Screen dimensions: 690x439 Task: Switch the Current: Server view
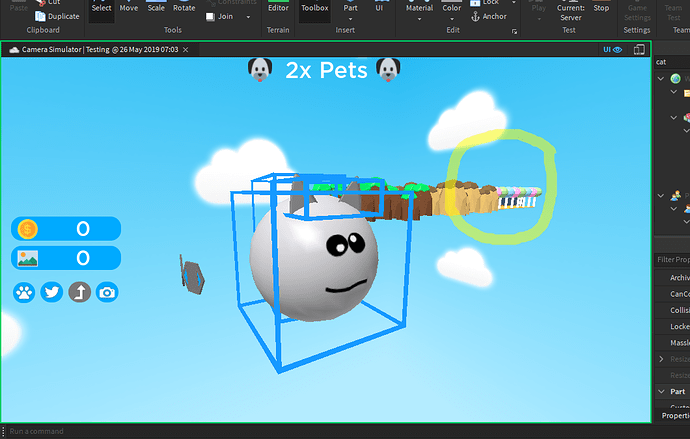tap(571, 12)
